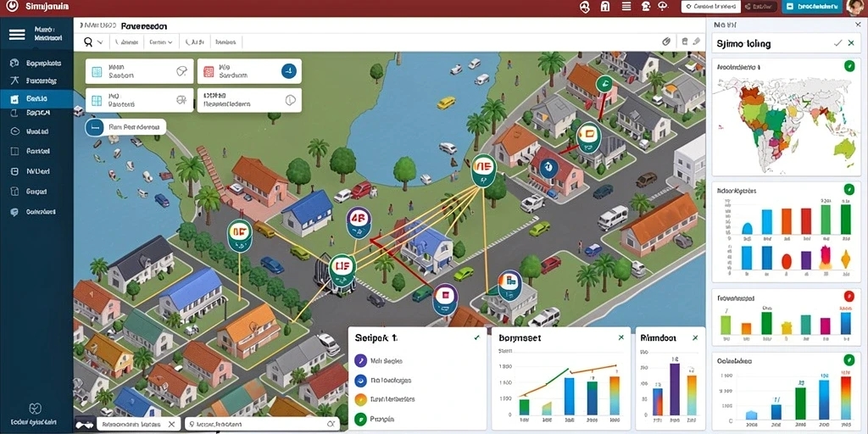
Task: Toggle the red status dot in the right panel
Action: tap(849, 296)
